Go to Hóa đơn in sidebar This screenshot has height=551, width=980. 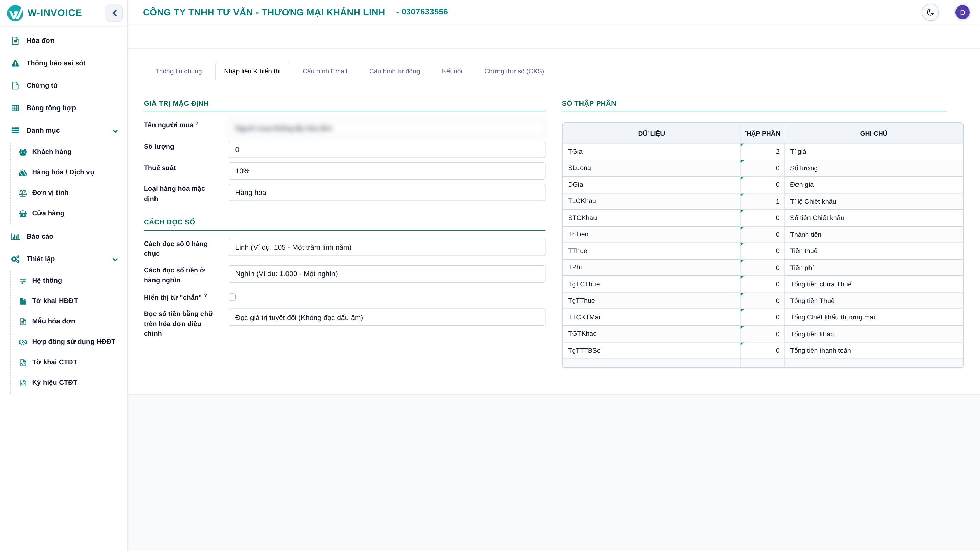(x=41, y=41)
